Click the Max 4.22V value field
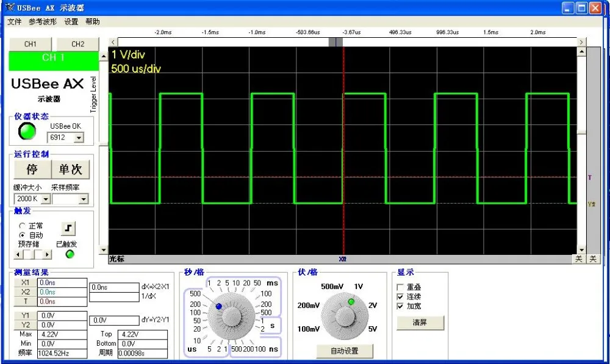Viewport: 610px width, 364px height. (62, 335)
